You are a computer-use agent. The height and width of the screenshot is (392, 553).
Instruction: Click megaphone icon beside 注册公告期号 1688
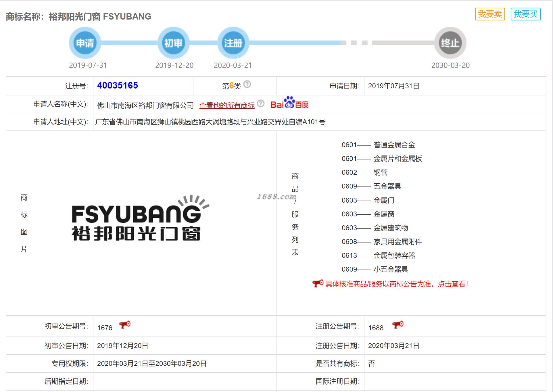point(398,325)
